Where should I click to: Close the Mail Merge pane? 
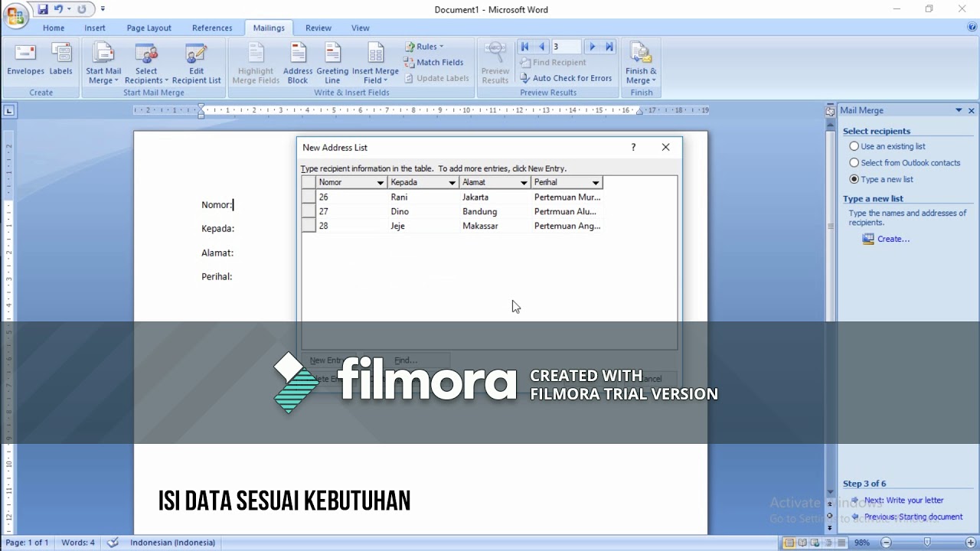972,111
